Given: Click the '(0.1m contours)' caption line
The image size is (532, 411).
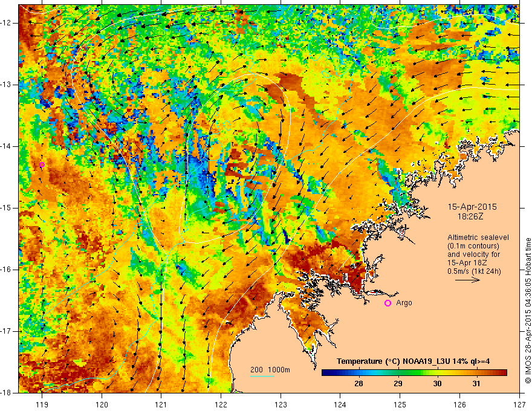Looking at the screenshot, I should [473, 246].
